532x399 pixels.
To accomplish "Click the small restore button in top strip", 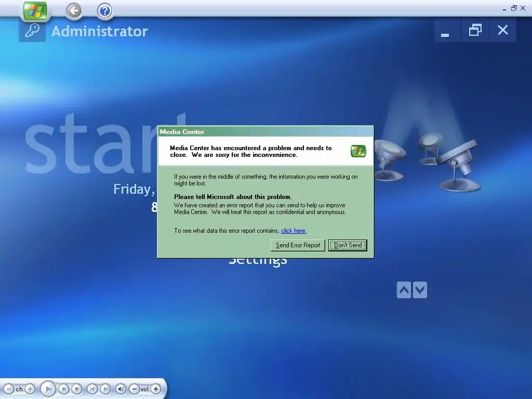I will pos(514,8).
